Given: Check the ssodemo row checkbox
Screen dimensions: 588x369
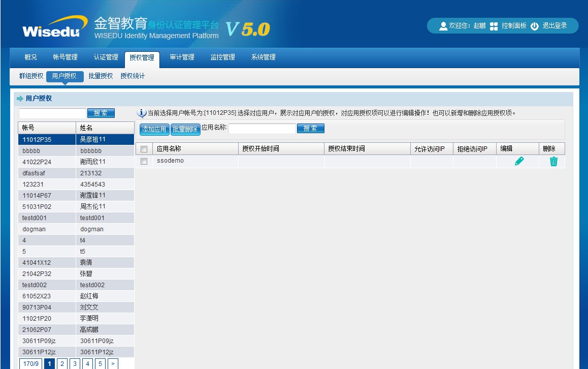Looking at the screenshot, I should point(144,161).
